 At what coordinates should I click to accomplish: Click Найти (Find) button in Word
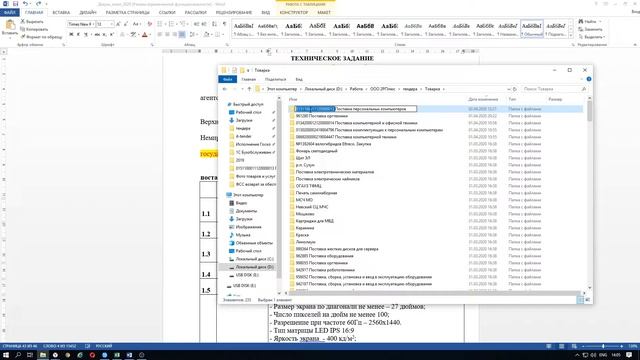coord(588,21)
